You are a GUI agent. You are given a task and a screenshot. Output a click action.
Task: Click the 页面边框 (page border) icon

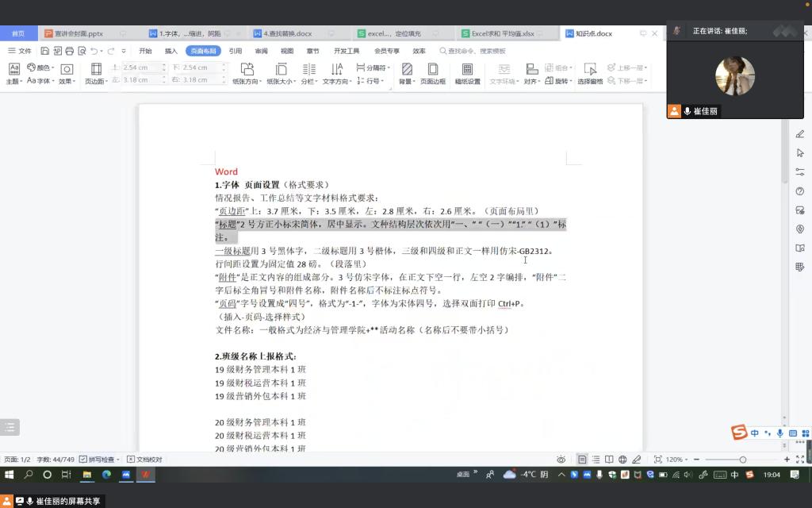point(433,73)
